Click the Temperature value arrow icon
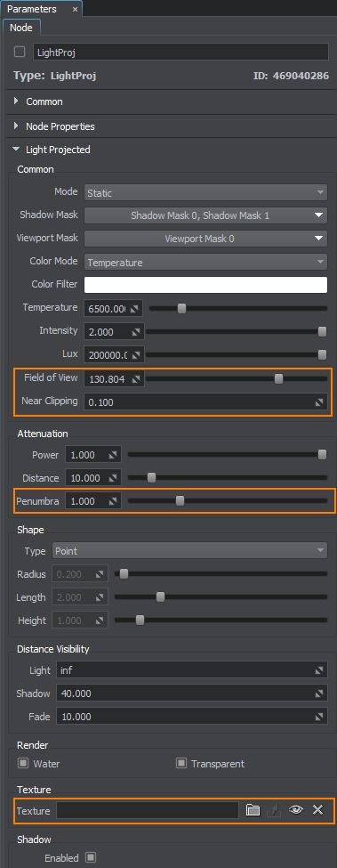The height and width of the screenshot is (868, 337). (x=135, y=308)
